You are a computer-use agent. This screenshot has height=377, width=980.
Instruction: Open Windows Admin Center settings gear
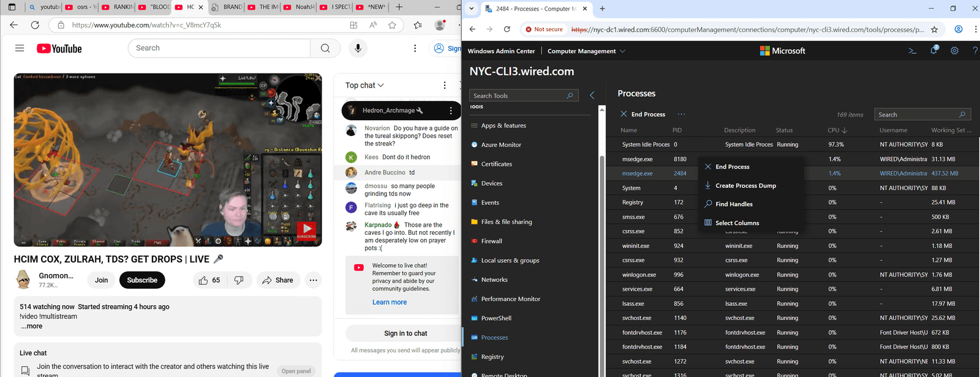[x=954, y=51]
